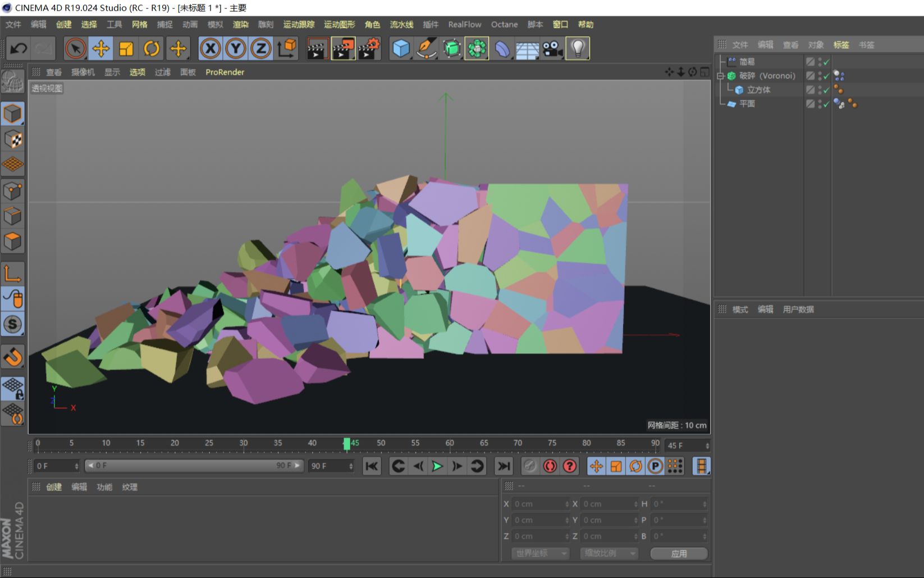The height and width of the screenshot is (578, 924).
Task: Toggle X axis lock
Action: tap(211, 49)
